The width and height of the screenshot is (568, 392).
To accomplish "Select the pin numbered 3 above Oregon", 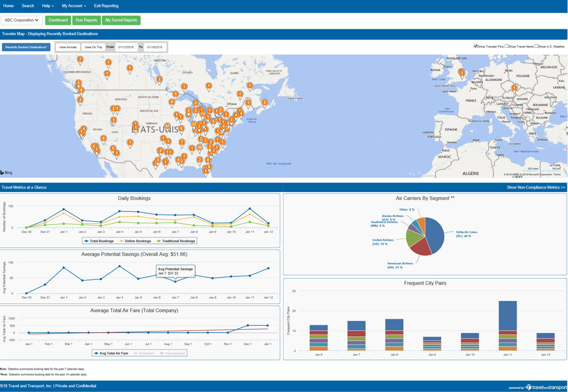I will click(80, 100).
